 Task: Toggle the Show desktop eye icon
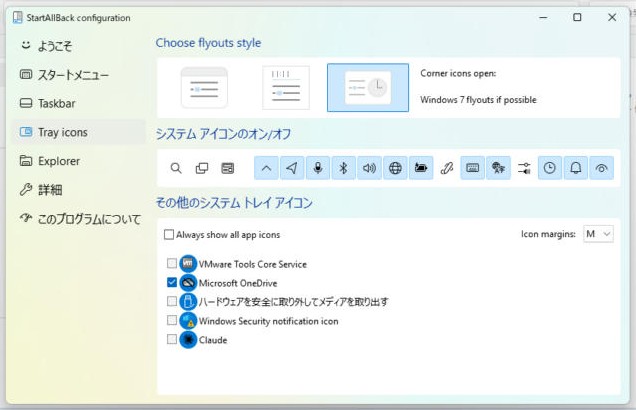[602, 168]
